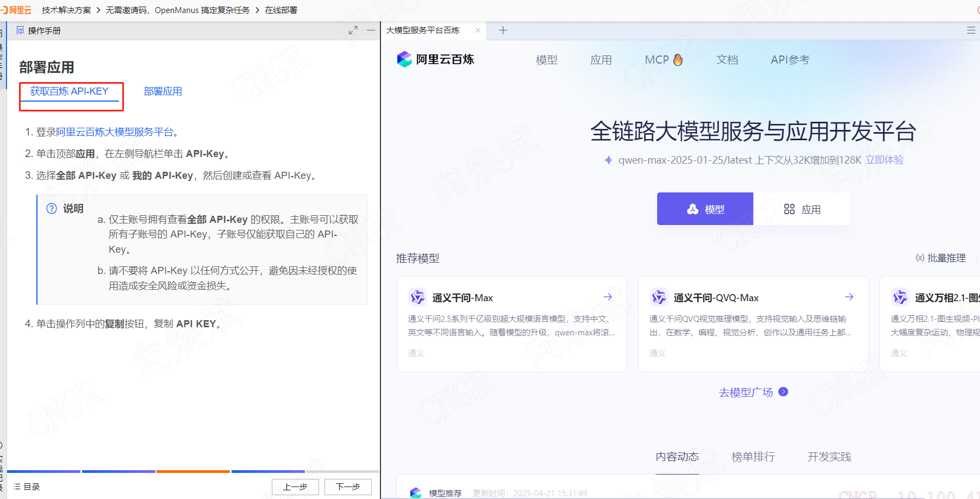980x499 pixels.
Task: Click the 操作手册 panel book icon
Action: coord(20,30)
